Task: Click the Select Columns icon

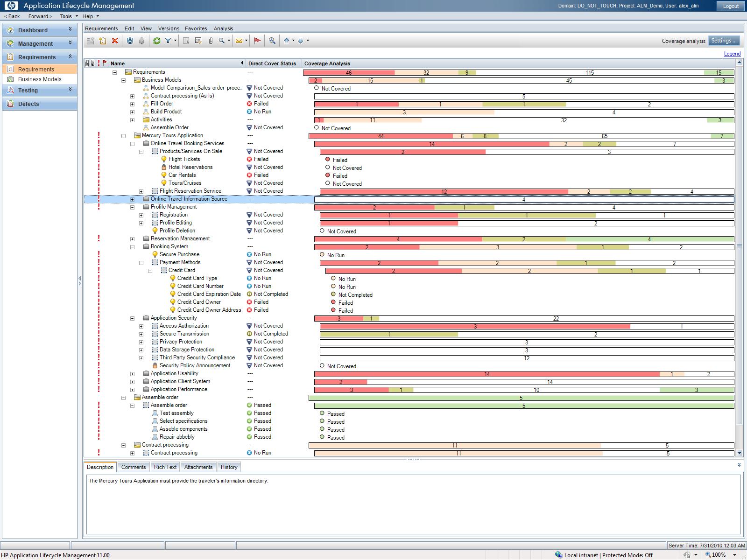Action: coord(186,41)
